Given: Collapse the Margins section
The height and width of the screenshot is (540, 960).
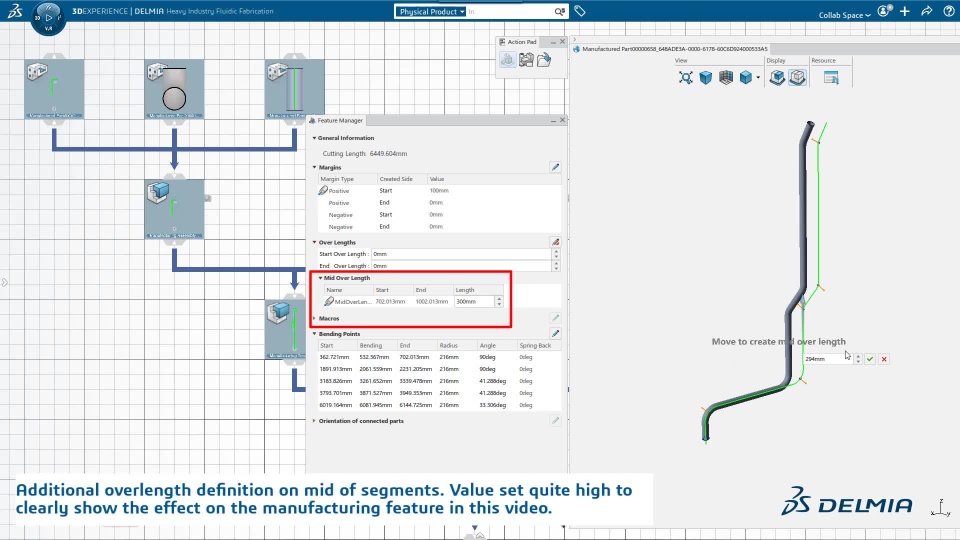Looking at the screenshot, I should click(315, 167).
